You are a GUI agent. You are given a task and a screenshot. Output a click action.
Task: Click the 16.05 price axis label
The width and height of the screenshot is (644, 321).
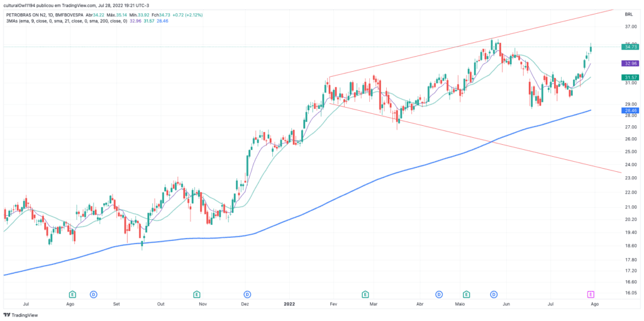(630, 295)
